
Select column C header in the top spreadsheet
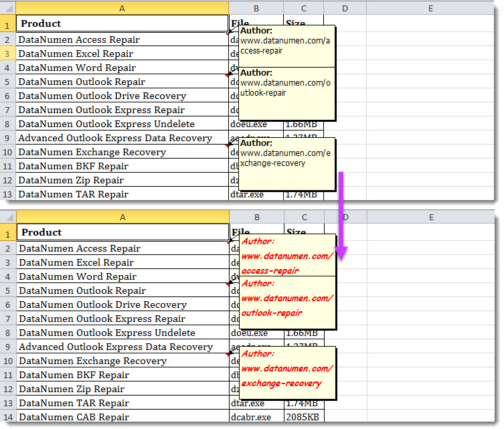click(x=304, y=8)
